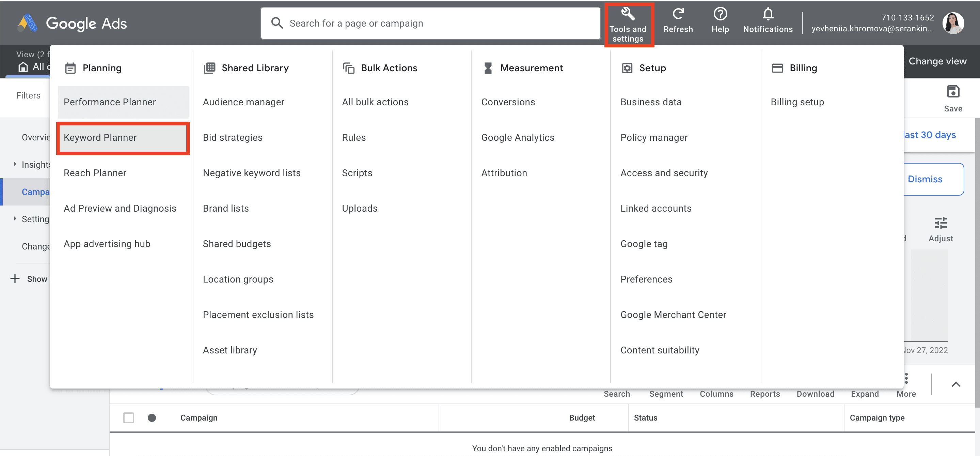Screen dimensions: 980x456
Task: Click the account profile avatar
Action: tap(953, 23)
